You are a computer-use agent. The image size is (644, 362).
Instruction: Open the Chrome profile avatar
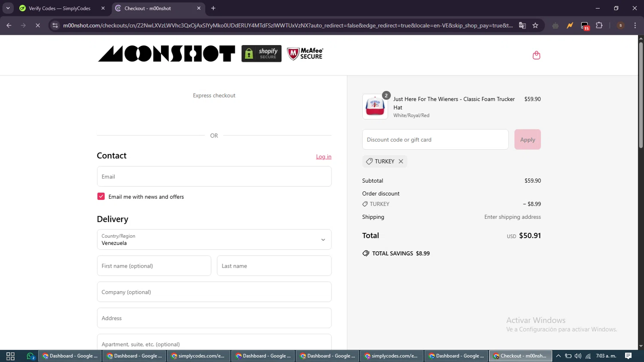tap(620, 25)
